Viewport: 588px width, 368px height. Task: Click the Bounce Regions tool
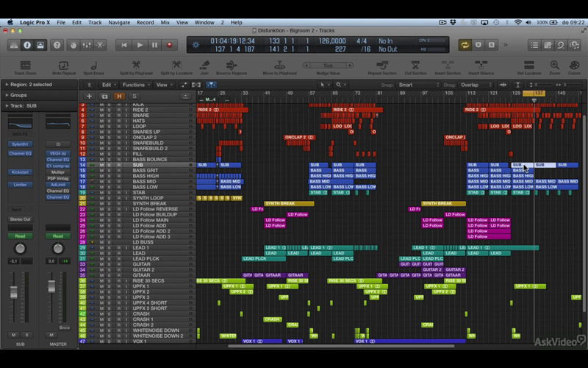pos(232,68)
